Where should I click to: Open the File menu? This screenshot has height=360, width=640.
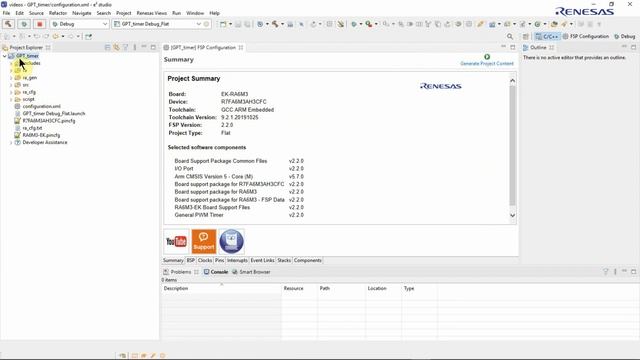[7, 13]
